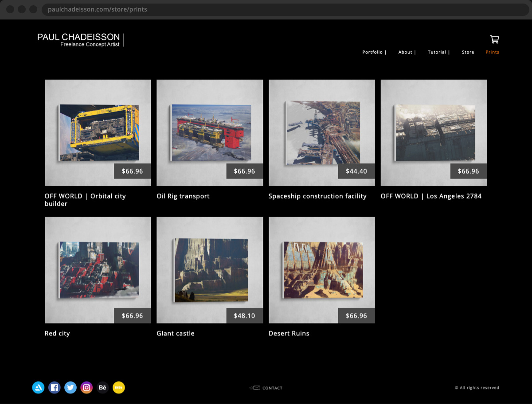Open OFF WORLD Los Angeles 2784 print
This screenshot has height=404, width=532.
(x=434, y=132)
